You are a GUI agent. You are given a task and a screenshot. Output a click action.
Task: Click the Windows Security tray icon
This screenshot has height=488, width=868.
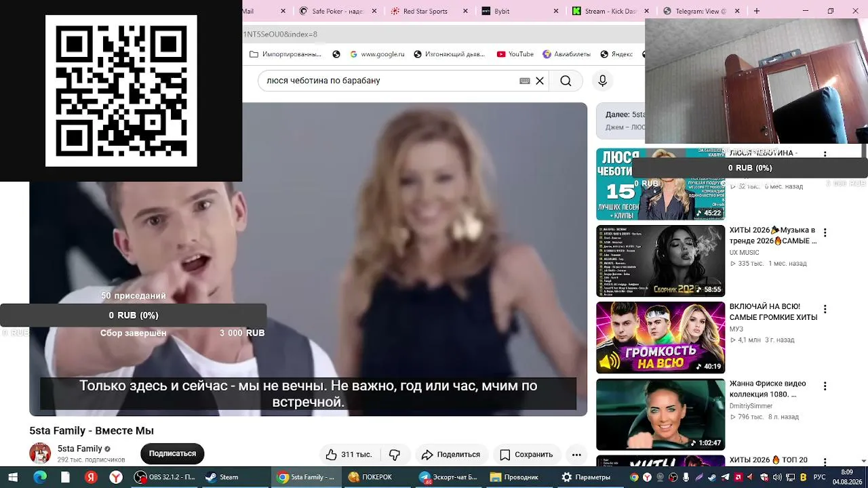764,477
